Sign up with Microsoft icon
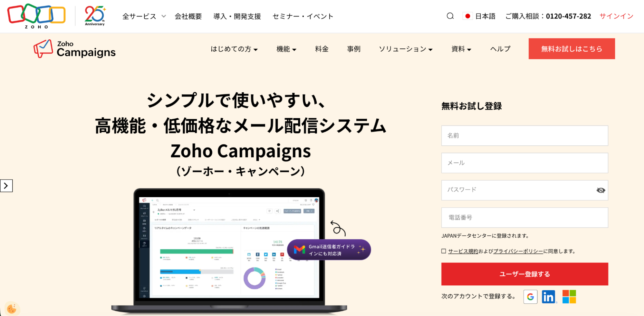 point(569,297)
